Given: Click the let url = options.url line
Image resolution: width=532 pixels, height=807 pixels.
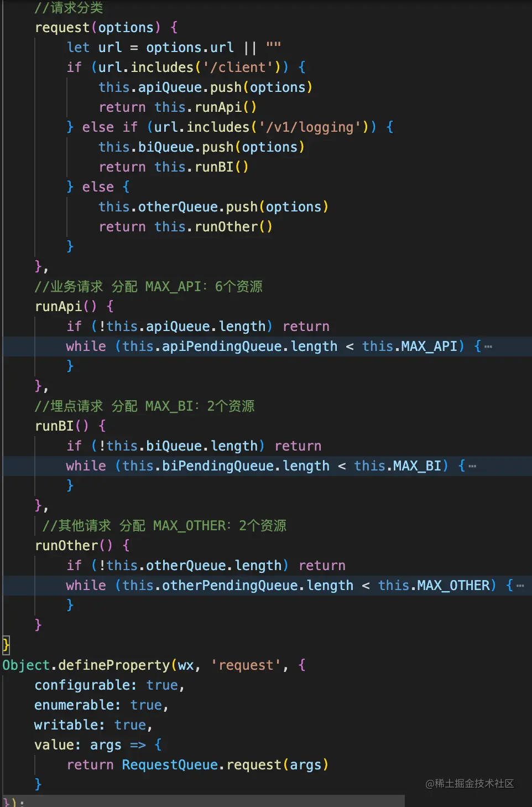Looking at the screenshot, I should (x=174, y=48).
